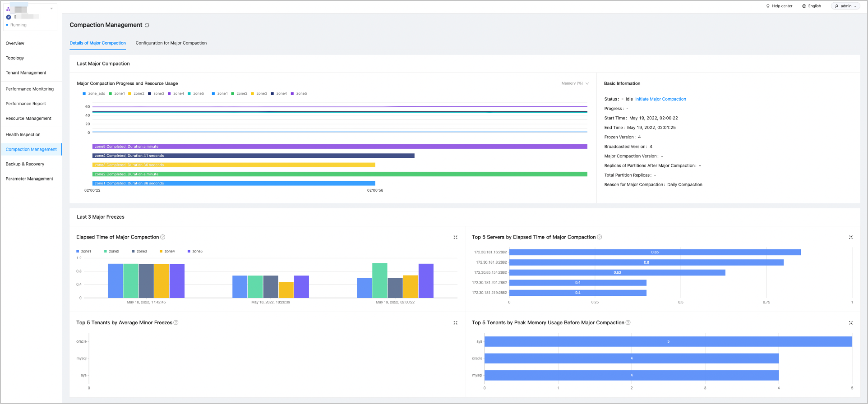The height and width of the screenshot is (404, 868).
Task: Open the admin account dropdown arrow
Action: [855, 6]
